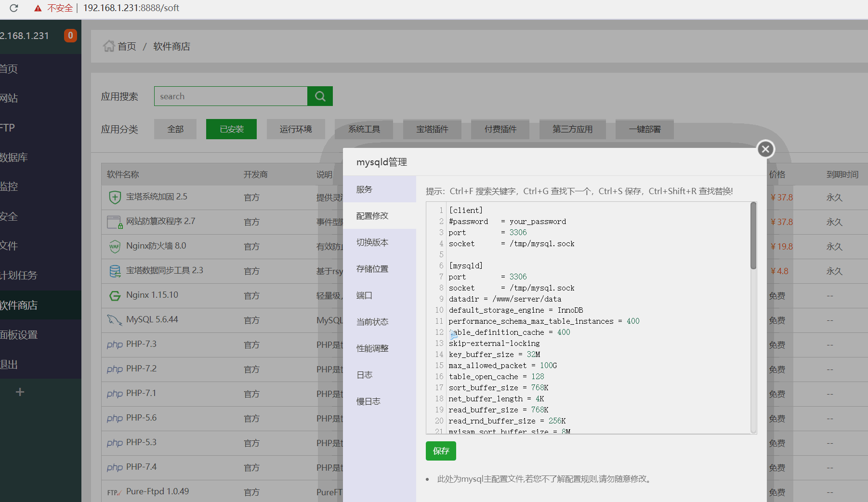Screen dimensions: 868x502
Task: Select 软件商店 in the left sidebar
Action: 40,305
